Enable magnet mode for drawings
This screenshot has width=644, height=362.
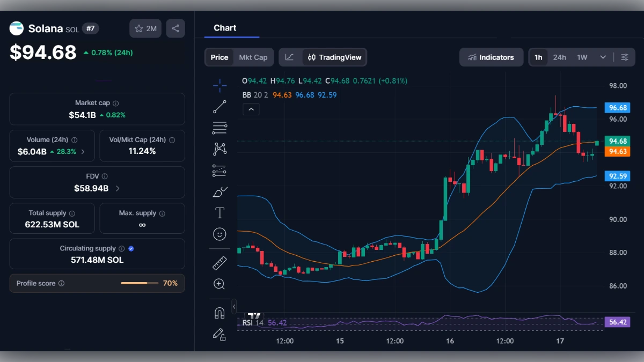219,313
